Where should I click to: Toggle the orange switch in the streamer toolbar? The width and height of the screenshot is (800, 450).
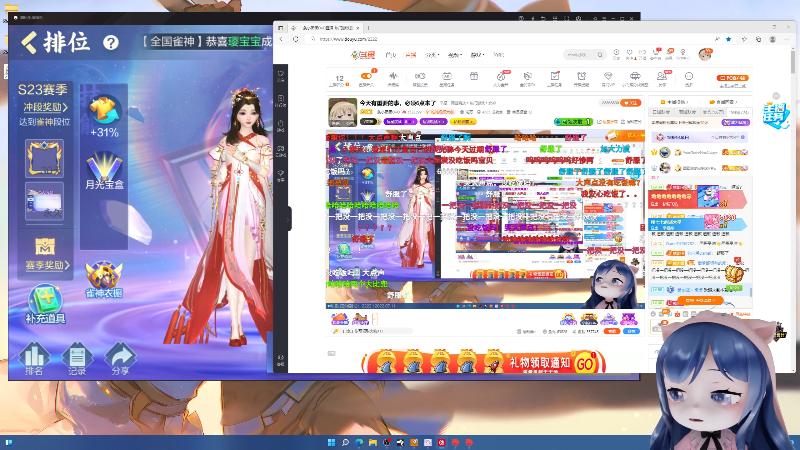point(366,78)
